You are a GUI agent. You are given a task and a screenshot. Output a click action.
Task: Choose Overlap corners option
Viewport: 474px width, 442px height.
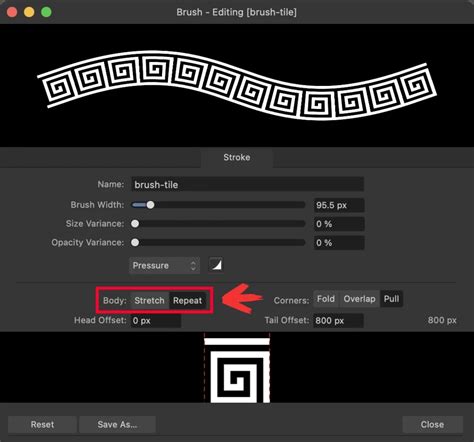click(x=359, y=299)
